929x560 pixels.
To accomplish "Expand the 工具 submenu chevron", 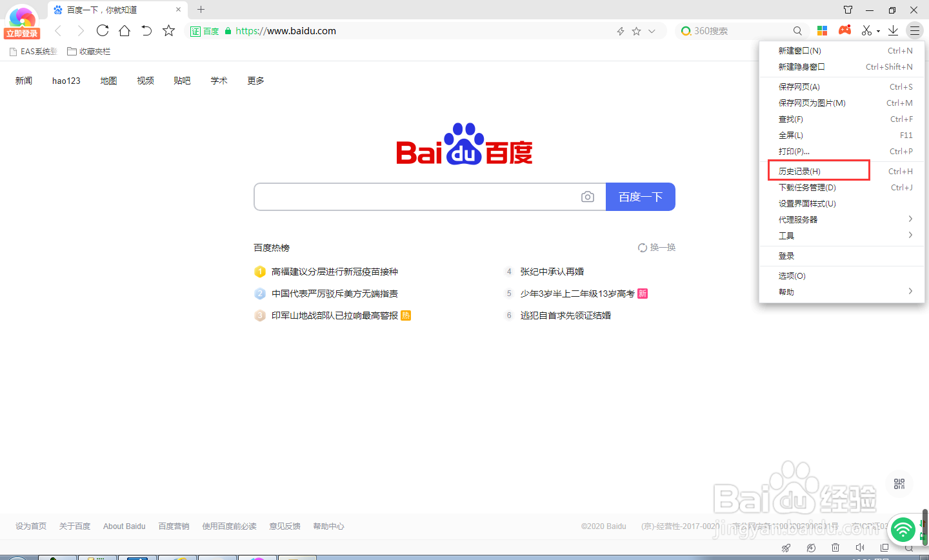I will click(911, 235).
